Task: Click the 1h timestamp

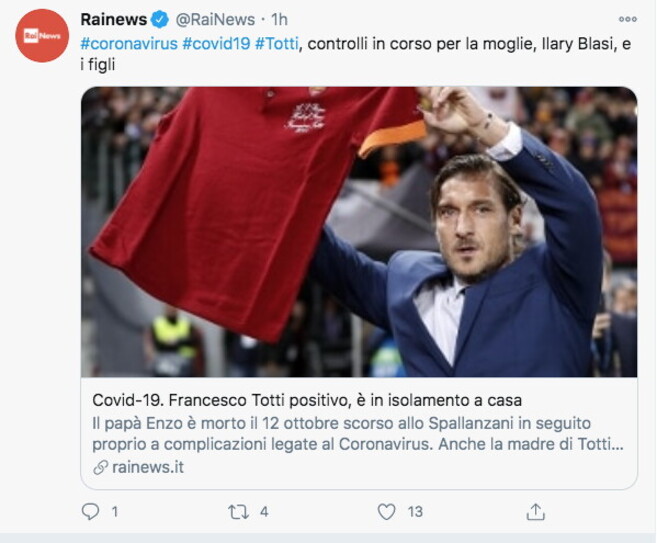Action: (x=279, y=20)
